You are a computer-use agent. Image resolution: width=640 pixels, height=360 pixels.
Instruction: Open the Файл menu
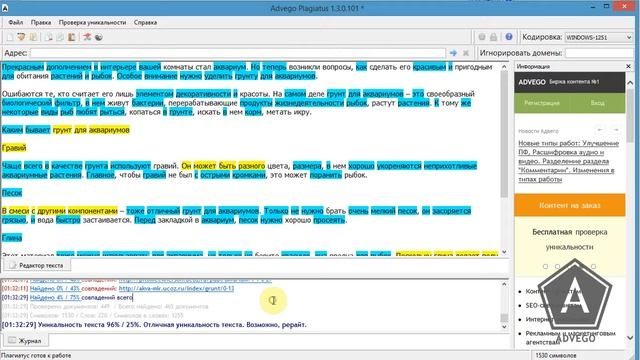(16, 22)
